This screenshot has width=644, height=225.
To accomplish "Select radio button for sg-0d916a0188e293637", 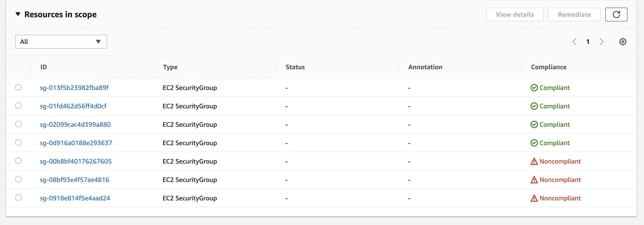I will (18, 143).
